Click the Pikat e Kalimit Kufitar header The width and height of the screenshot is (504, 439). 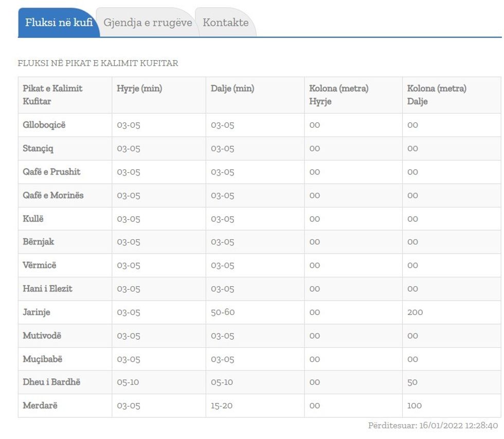point(52,95)
